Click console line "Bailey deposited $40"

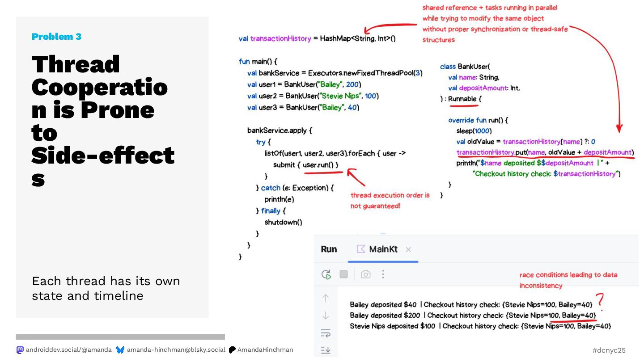tap(471, 305)
